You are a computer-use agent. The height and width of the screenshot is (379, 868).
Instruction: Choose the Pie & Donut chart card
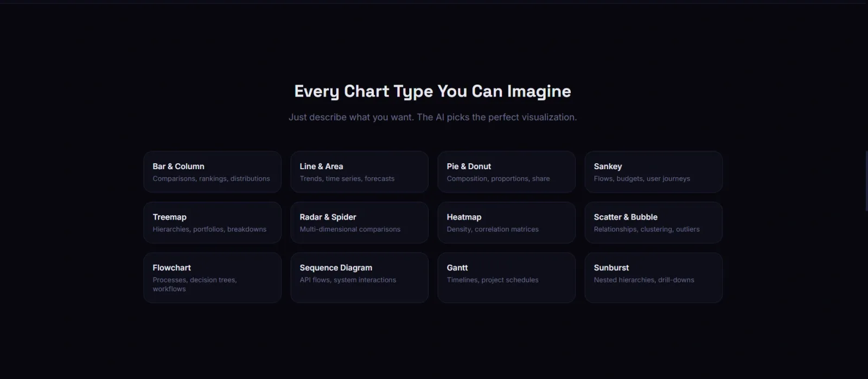point(506,172)
